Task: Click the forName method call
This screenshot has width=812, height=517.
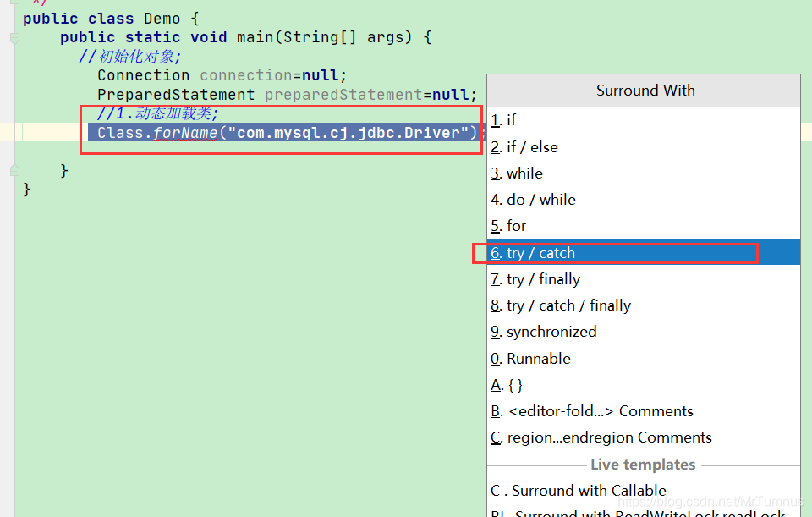Action: click(x=185, y=133)
